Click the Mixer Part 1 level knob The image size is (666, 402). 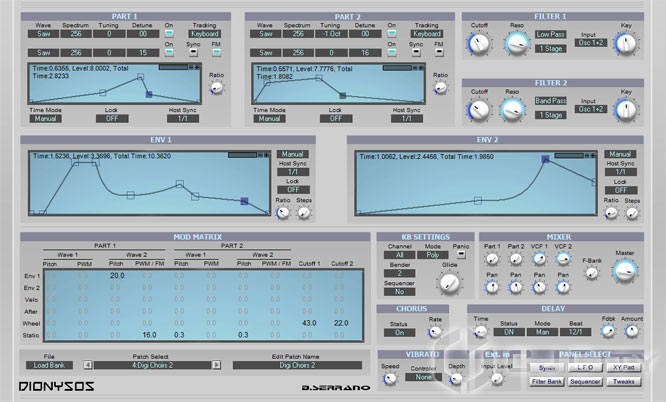492,259
